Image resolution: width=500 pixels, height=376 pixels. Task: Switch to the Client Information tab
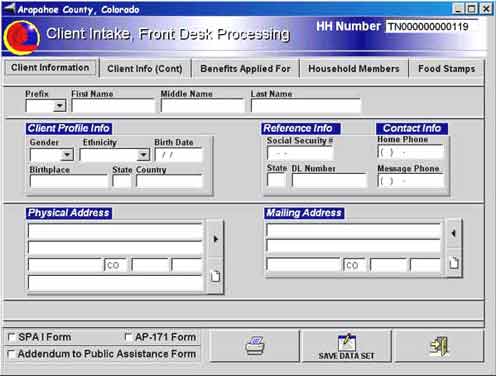[50, 68]
